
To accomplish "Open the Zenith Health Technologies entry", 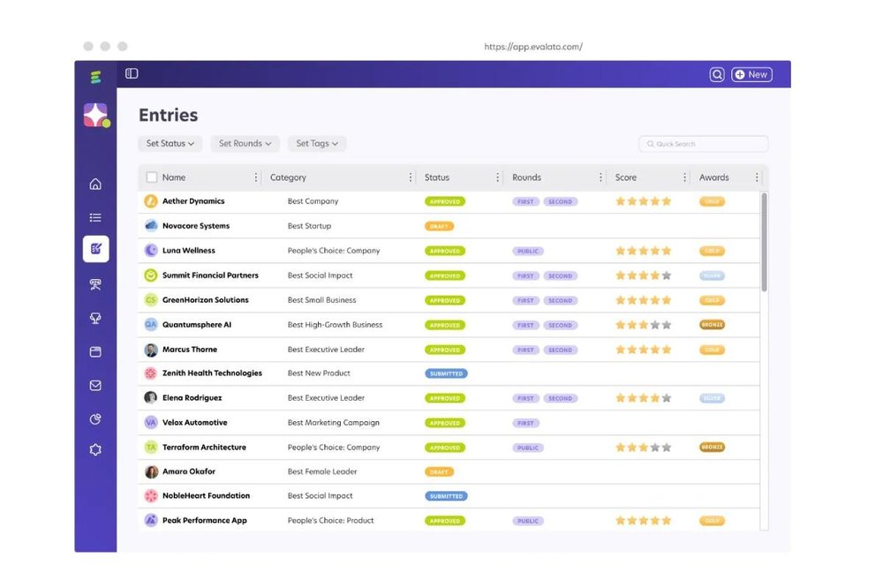I will coord(212,373).
